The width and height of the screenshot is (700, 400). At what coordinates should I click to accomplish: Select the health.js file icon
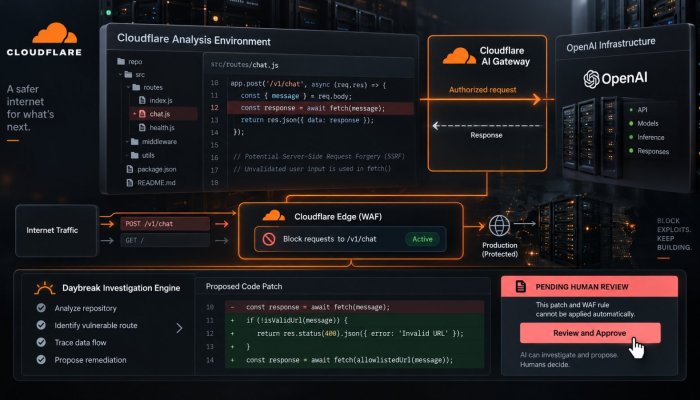142,128
